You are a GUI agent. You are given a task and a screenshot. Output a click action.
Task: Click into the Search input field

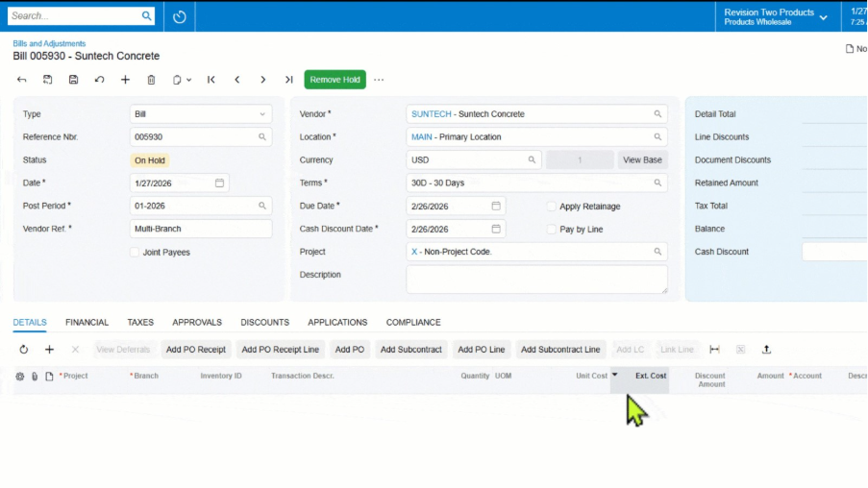(x=74, y=16)
